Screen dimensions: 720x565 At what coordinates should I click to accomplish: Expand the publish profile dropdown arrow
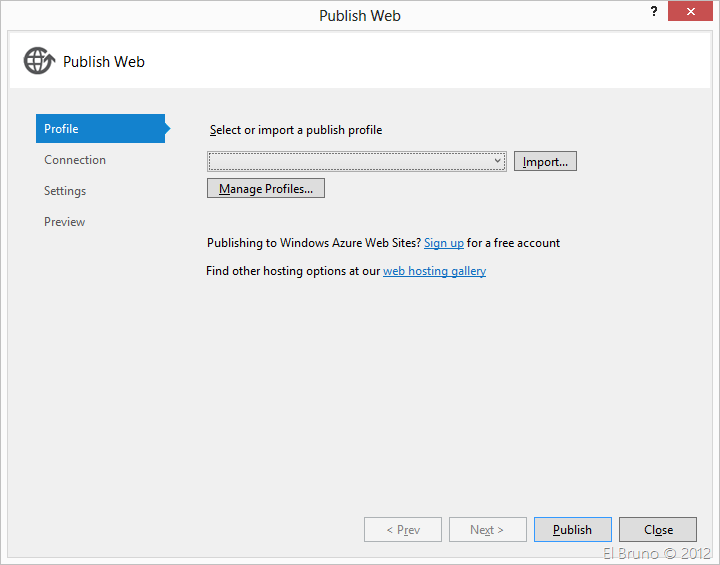497,161
